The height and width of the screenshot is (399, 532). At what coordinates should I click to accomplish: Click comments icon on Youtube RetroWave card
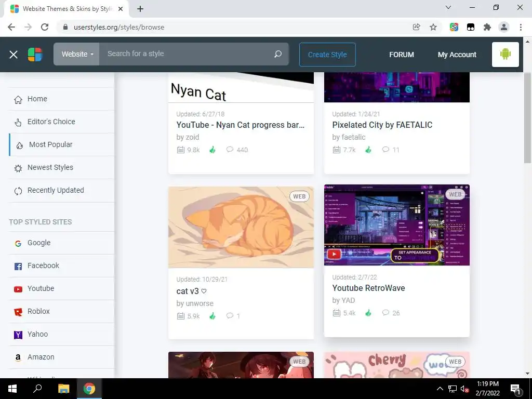385,312
